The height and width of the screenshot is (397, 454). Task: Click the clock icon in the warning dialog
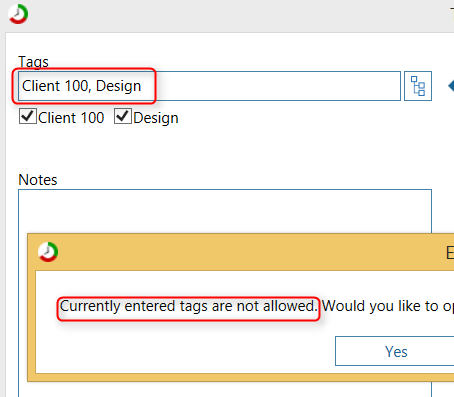(x=48, y=252)
